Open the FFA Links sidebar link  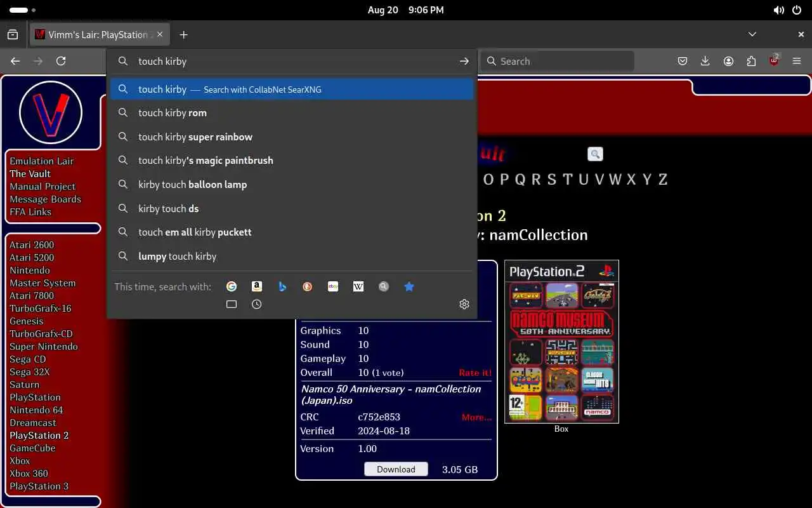click(x=30, y=212)
